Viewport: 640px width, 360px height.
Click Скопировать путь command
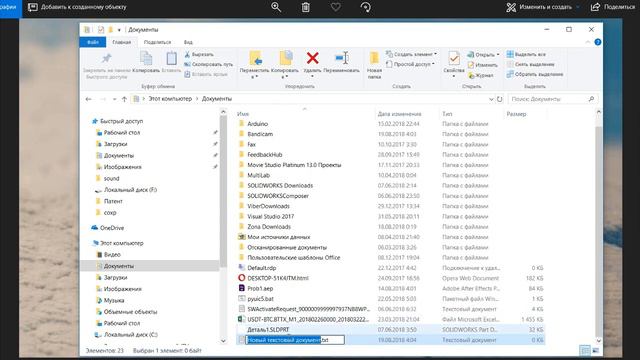(x=209, y=64)
